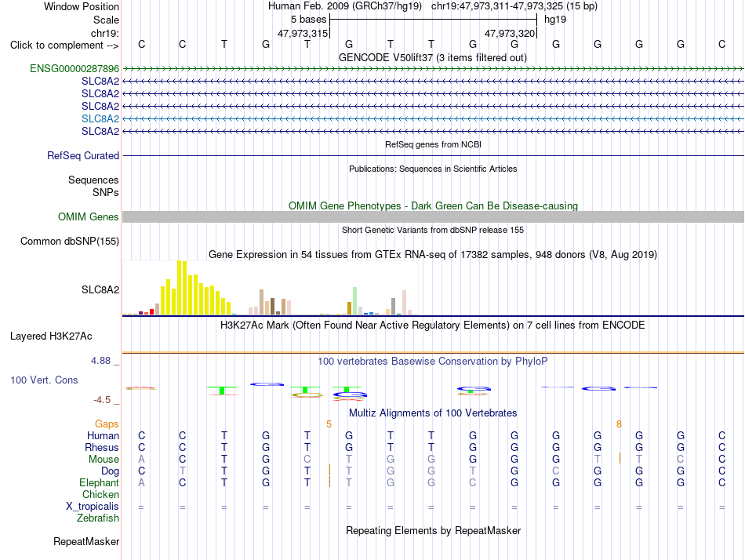Click the hg19 text beside the scale bar

pos(555,20)
